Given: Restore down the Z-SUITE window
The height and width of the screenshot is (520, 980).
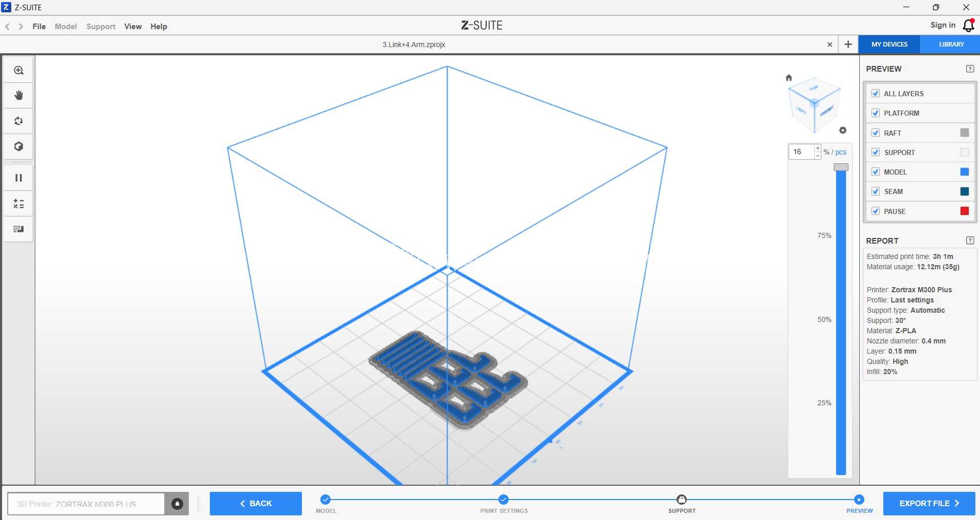Looking at the screenshot, I should click(936, 7).
